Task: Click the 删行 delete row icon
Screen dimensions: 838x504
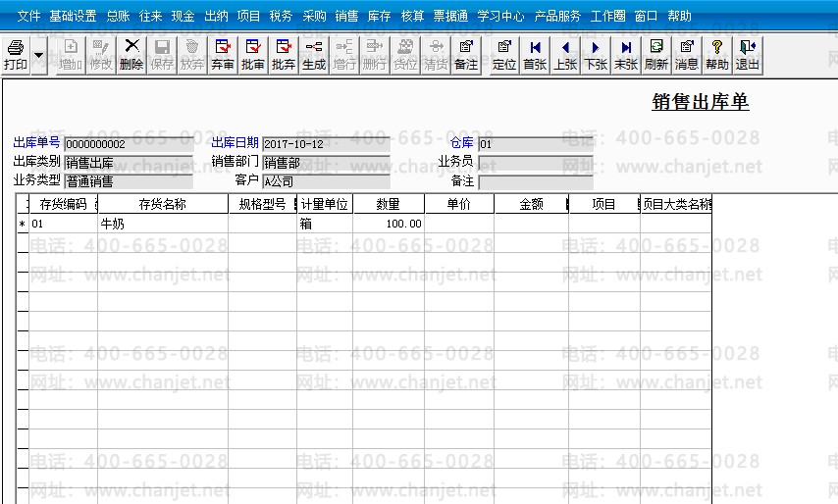Action: (x=375, y=56)
